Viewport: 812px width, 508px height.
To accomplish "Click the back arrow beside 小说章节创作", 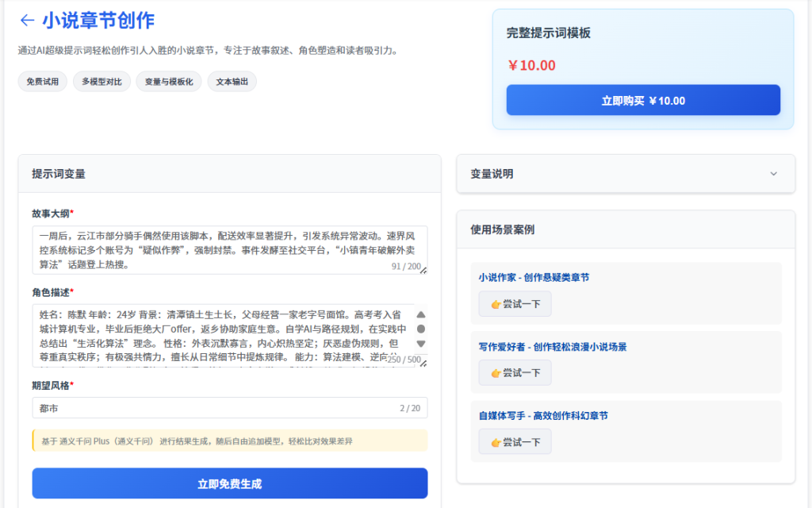I will tap(27, 21).
